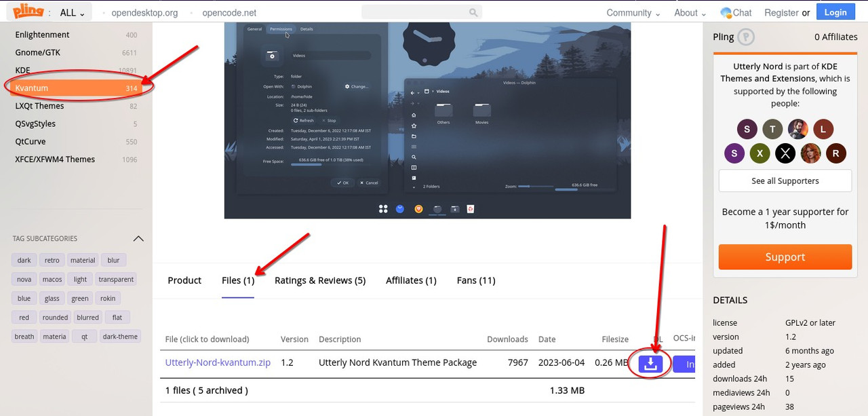Collapse the Tag Subcategories section
Viewport: 868px width, 416px height.
(x=138, y=239)
